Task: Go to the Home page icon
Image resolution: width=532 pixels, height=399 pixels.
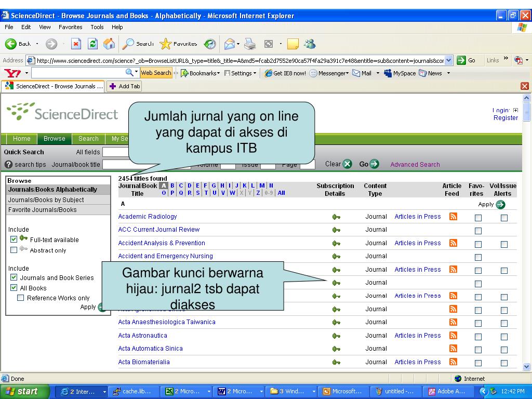Action: point(109,44)
